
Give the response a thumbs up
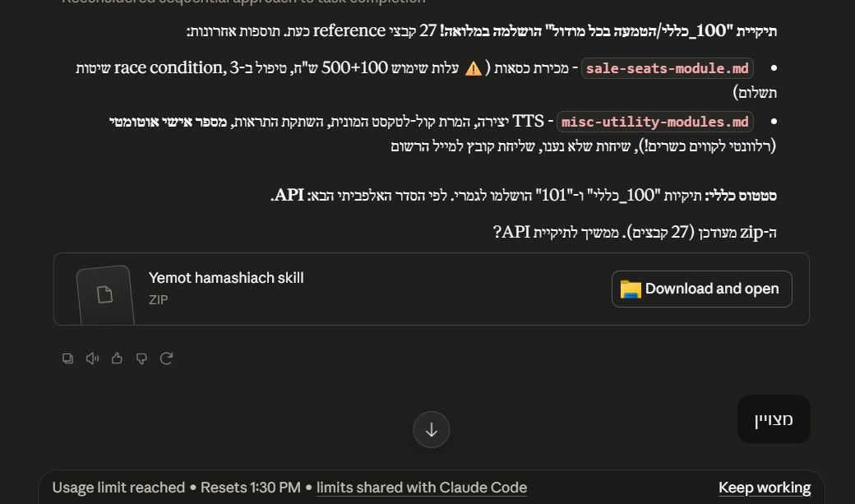117,358
